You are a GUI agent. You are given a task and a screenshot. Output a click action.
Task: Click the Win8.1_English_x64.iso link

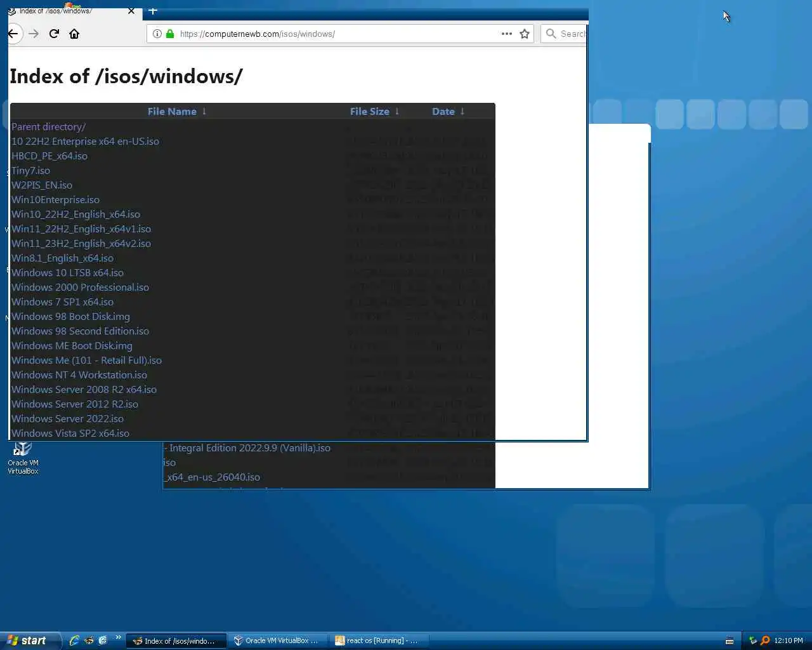[62, 258]
